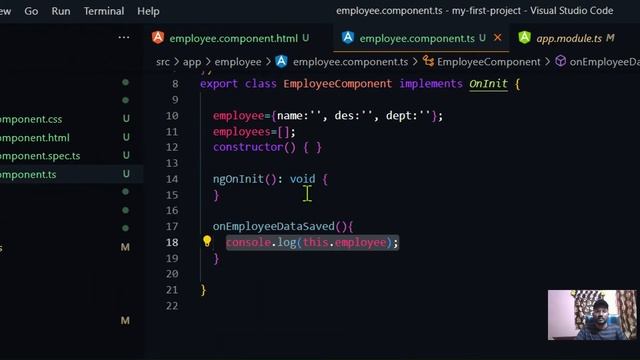The height and width of the screenshot is (360, 640).
Task: Click 'this' keyword on line 18
Action: tap(316, 242)
